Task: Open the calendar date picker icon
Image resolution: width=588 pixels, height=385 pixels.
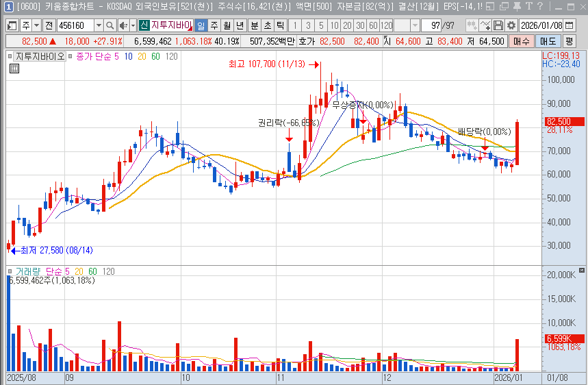Action: tap(570, 25)
